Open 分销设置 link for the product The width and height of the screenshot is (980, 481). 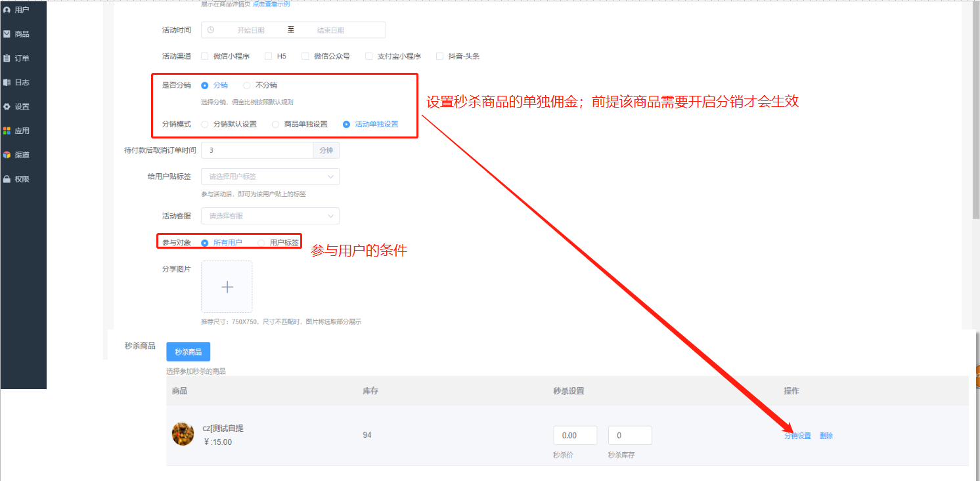797,436
